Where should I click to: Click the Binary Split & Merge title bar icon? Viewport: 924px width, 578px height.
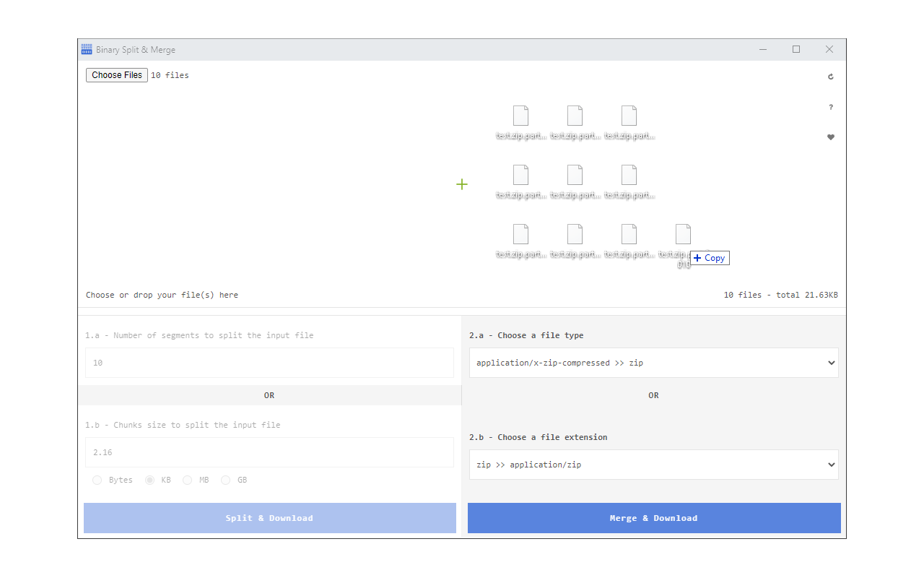click(x=87, y=49)
